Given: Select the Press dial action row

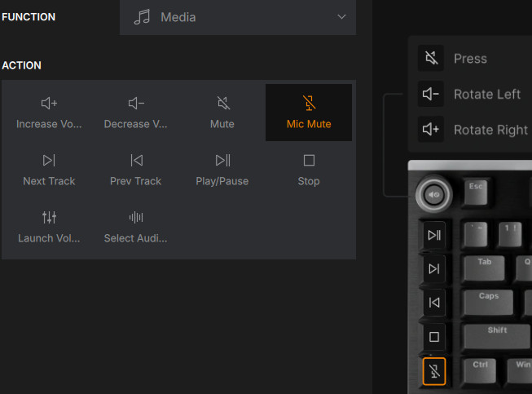Looking at the screenshot, I should (x=475, y=58).
